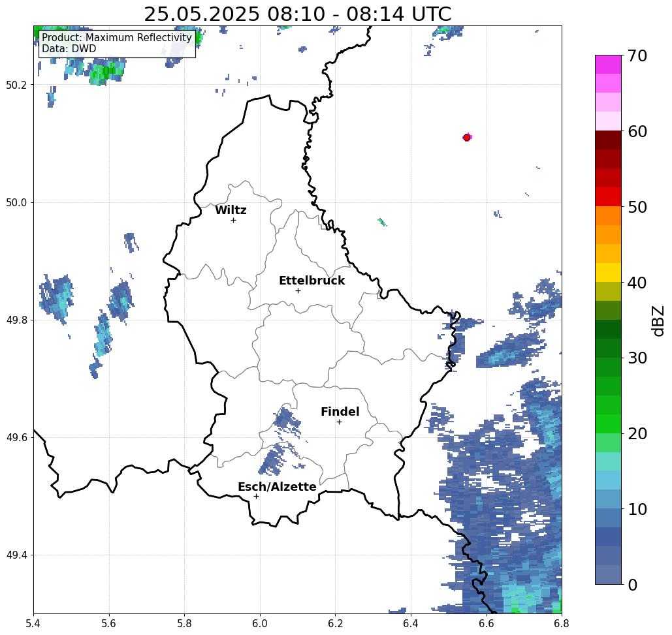
Task: Click the cross marker below Findel
Action: 339,422
